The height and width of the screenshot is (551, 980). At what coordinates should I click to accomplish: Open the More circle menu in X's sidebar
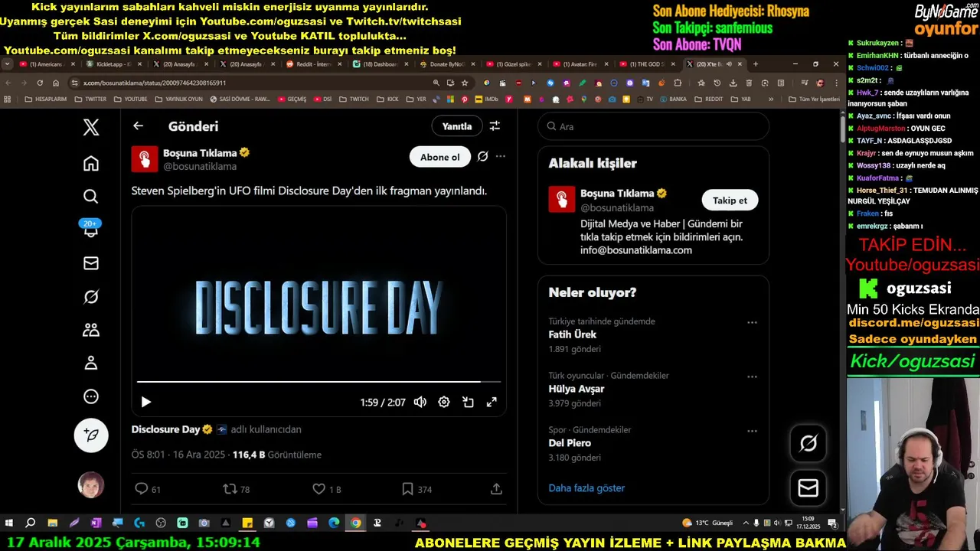click(x=91, y=396)
